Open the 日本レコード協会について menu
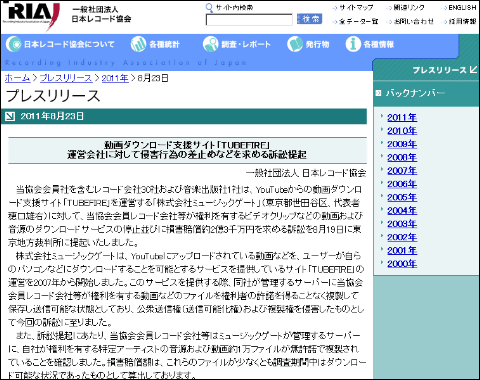Image resolution: width=480 pixels, height=380 pixels. tap(69, 44)
